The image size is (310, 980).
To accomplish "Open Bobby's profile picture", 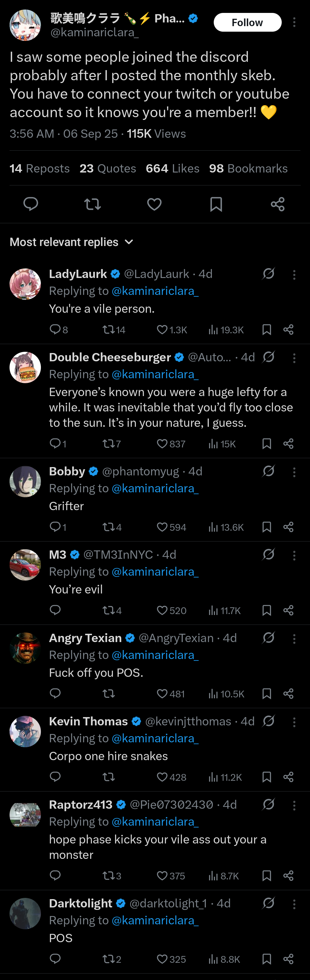I will [x=25, y=481].
